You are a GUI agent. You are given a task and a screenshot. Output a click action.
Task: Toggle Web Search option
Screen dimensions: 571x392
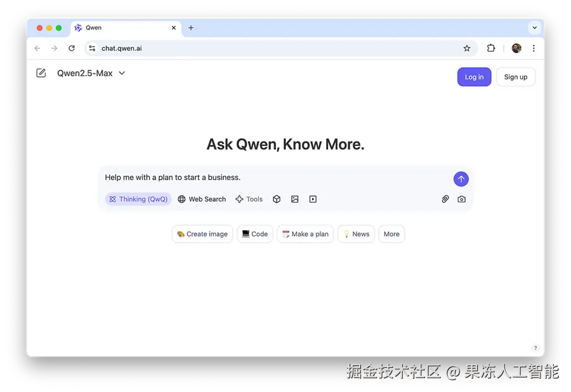202,199
